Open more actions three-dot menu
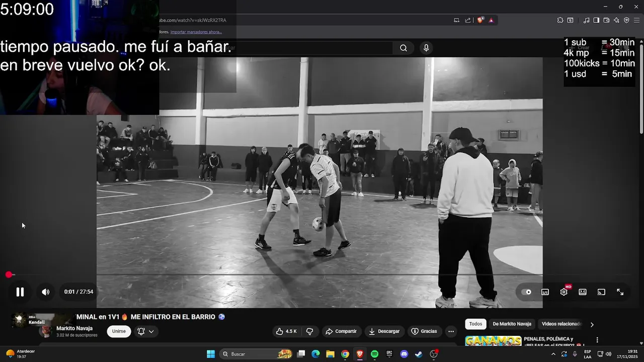This screenshot has height=362, width=644. pos(451,331)
